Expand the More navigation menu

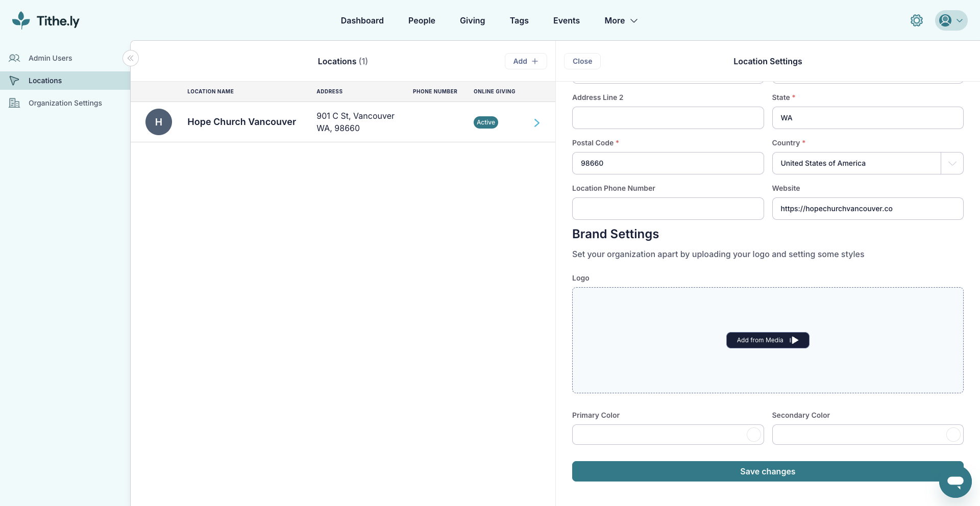click(x=621, y=20)
